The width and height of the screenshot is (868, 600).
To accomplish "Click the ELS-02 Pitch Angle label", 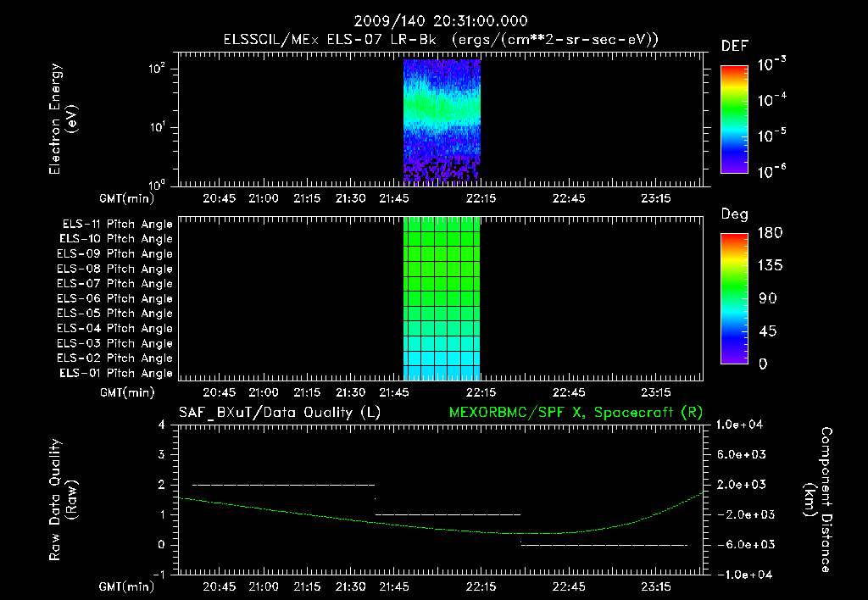I will [114, 358].
